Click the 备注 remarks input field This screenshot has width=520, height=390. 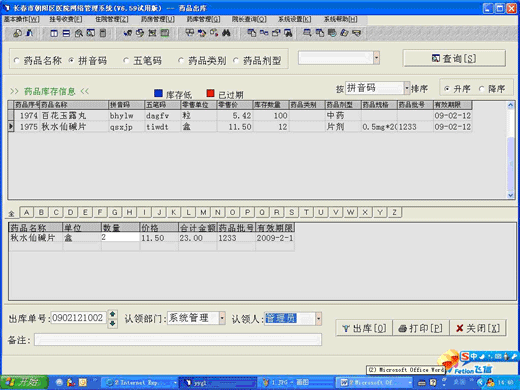coord(178,340)
